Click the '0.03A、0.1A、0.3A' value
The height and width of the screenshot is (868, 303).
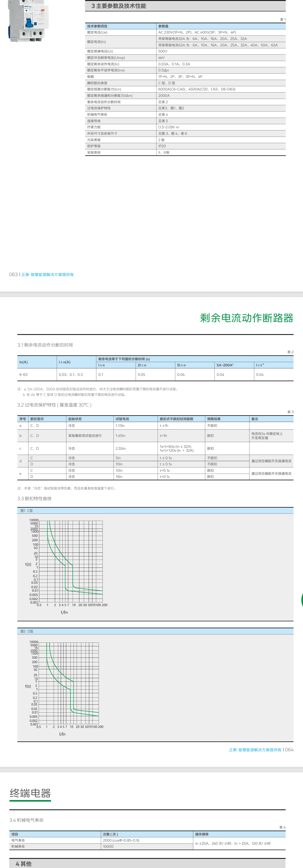pos(174,64)
